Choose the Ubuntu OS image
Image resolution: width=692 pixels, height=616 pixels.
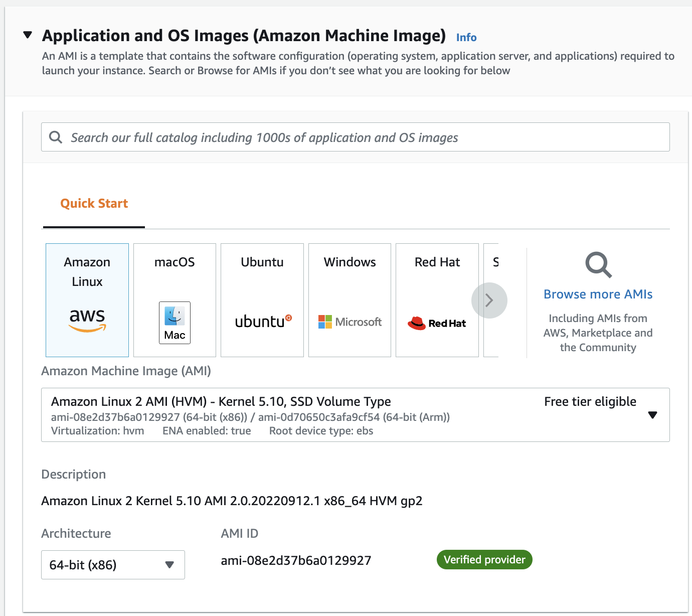tap(262, 300)
